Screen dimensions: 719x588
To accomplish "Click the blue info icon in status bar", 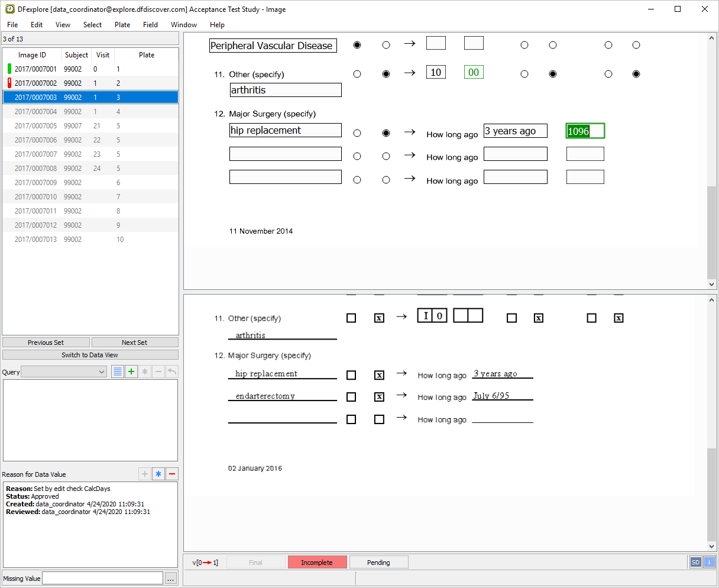I will 709,562.
